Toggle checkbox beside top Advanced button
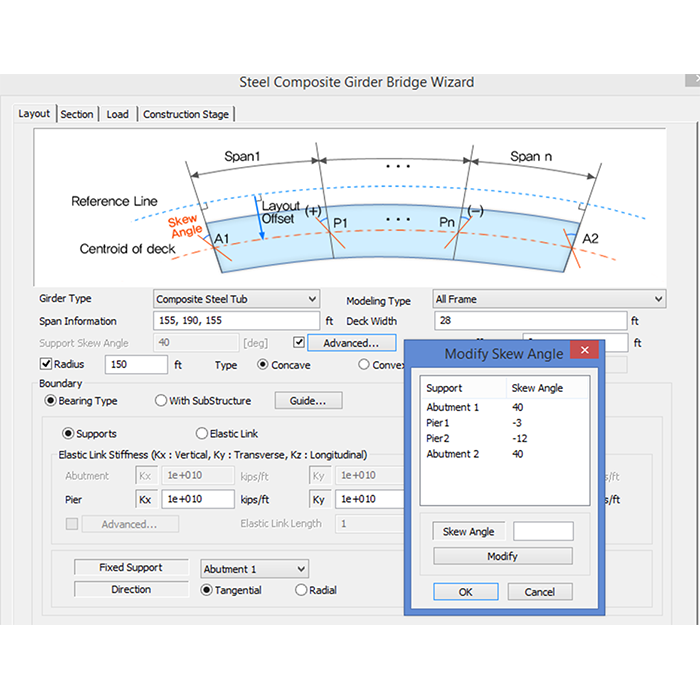The height and width of the screenshot is (700, 700). tap(299, 343)
